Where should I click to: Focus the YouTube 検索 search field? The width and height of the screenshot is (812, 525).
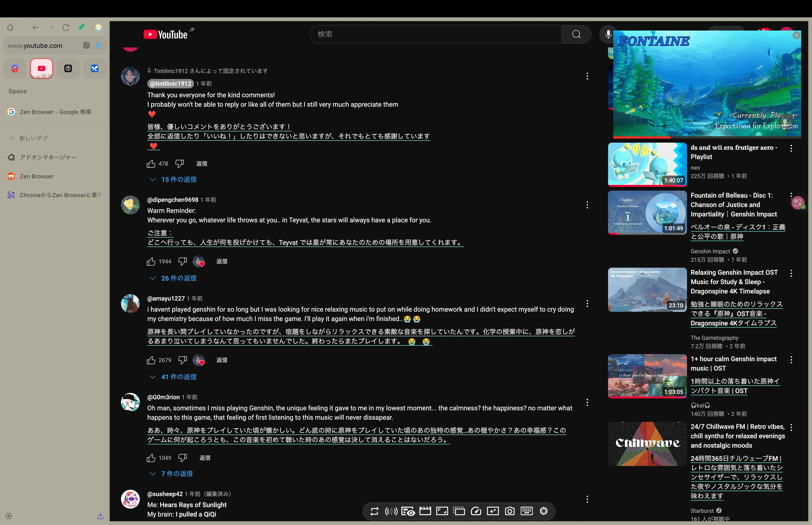(x=436, y=34)
